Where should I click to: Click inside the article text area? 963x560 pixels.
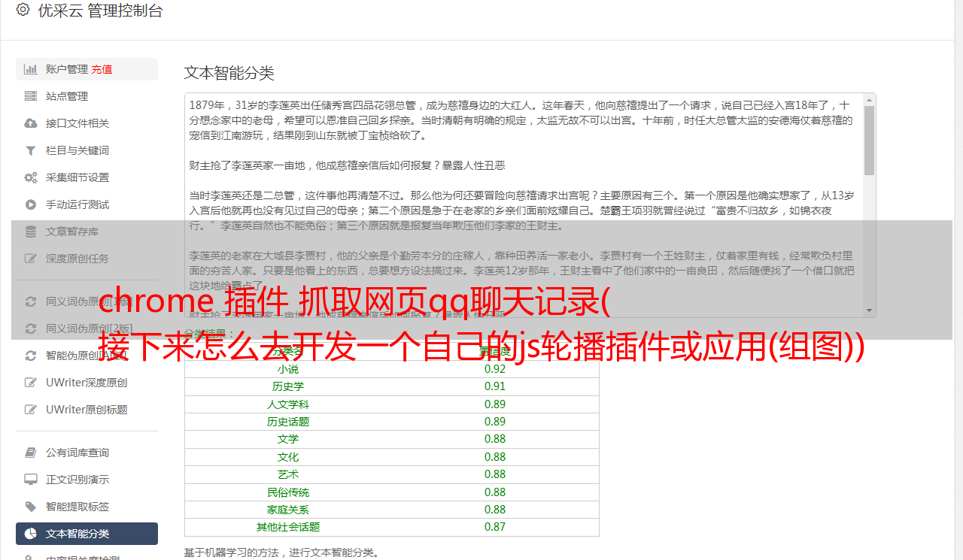(524, 205)
